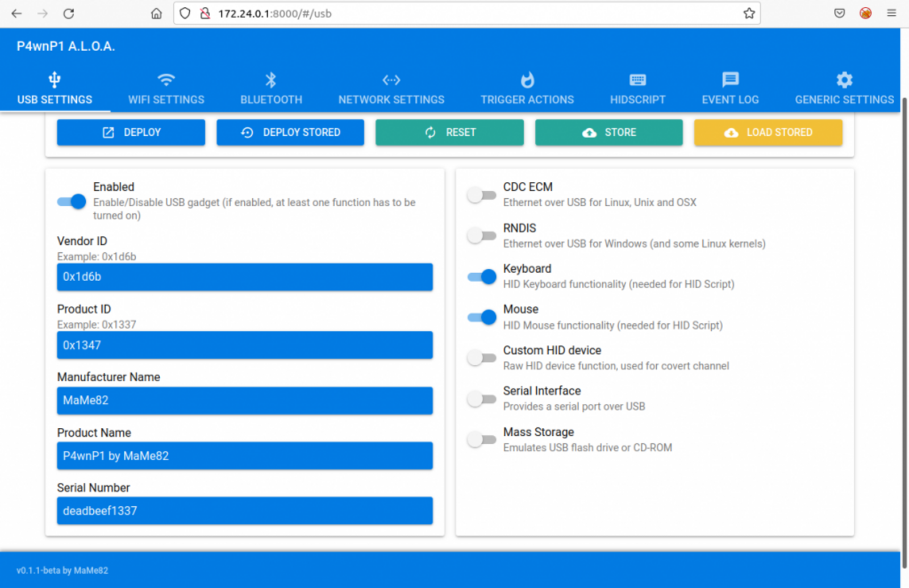The height and width of the screenshot is (588, 909).
Task: Click the keyboard icon for HIDScript
Action: [x=637, y=80]
